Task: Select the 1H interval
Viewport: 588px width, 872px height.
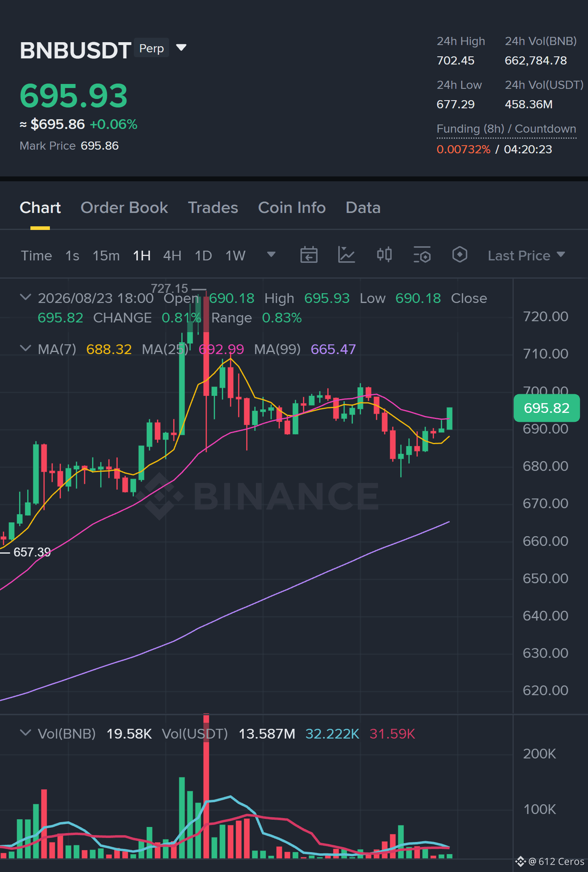Action: pos(142,256)
